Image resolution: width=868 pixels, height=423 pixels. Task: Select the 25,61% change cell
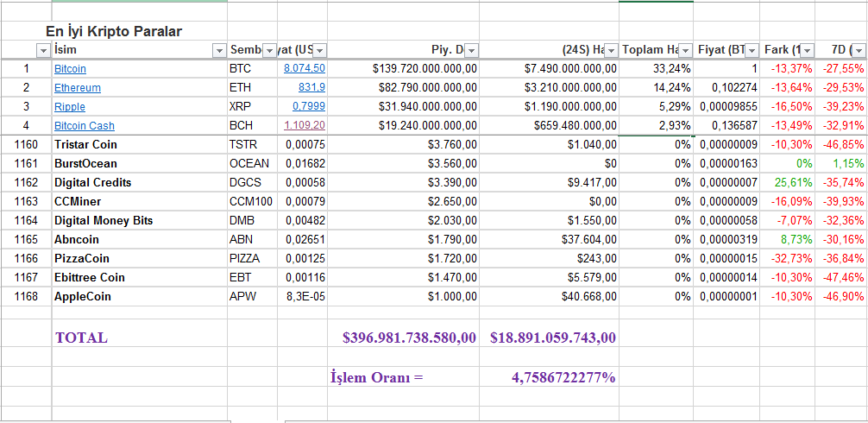click(787, 183)
